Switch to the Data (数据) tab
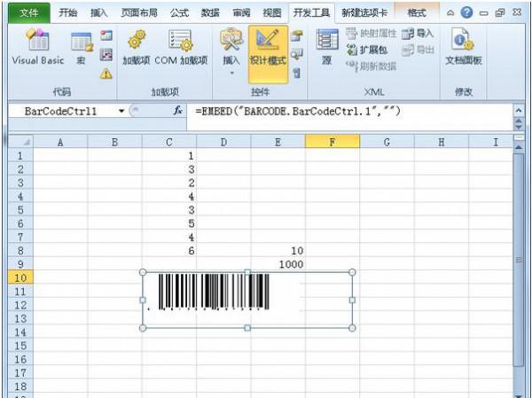 tap(210, 13)
